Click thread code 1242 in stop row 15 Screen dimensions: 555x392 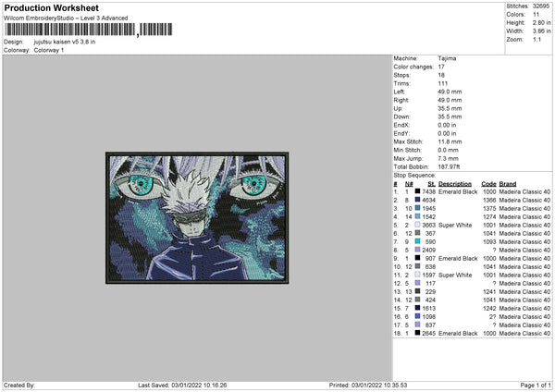(490, 308)
